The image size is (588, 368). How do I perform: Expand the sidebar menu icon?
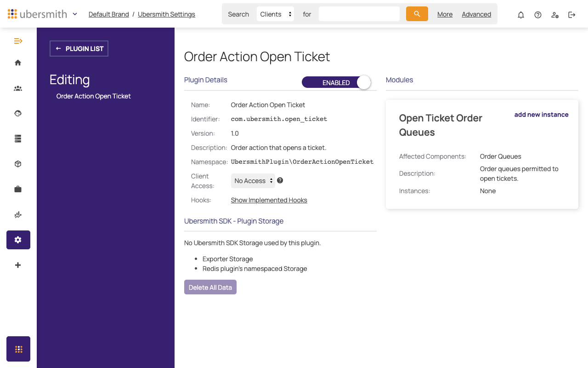18,41
